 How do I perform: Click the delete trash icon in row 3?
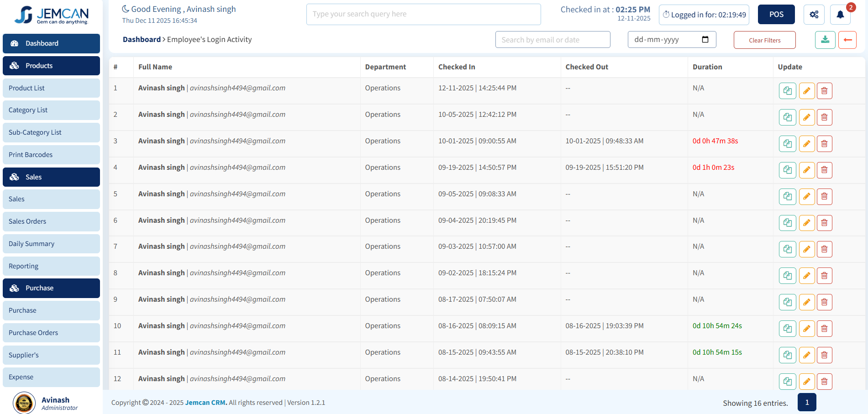tap(824, 144)
